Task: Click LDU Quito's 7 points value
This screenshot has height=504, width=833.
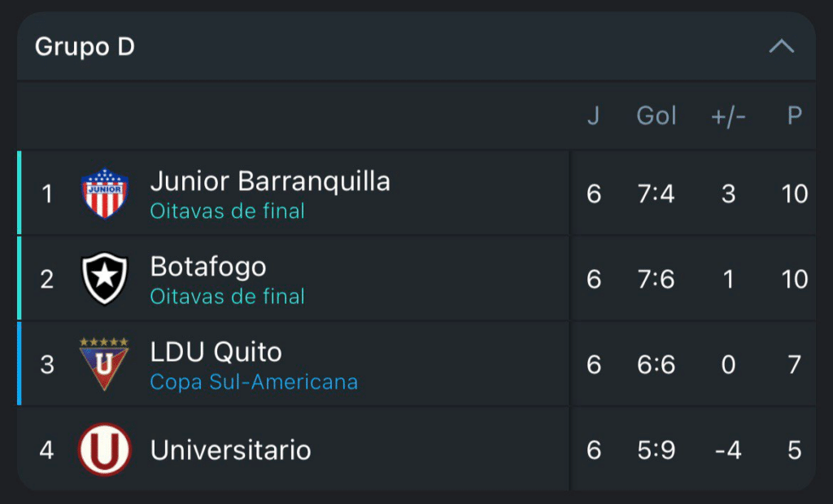Action: (x=794, y=363)
